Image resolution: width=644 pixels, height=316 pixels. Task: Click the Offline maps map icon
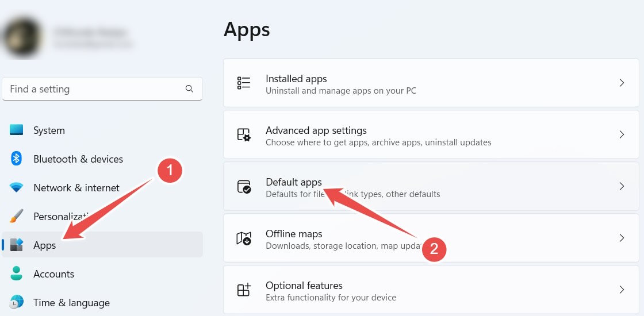tap(244, 238)
